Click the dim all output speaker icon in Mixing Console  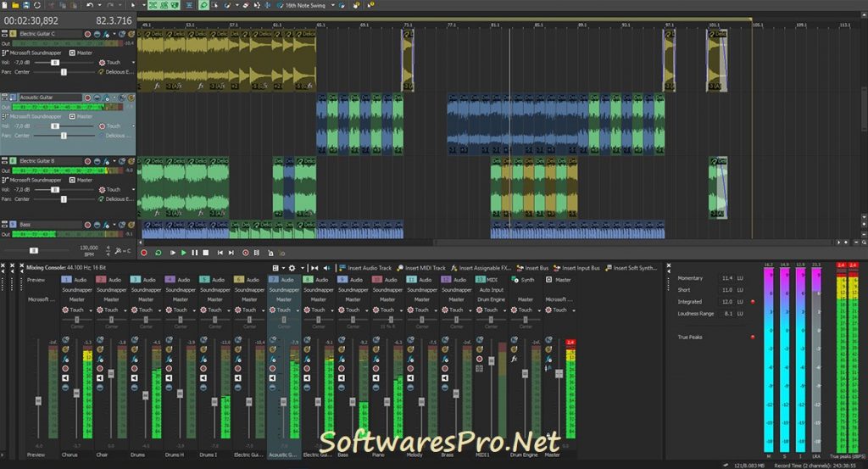tap(326, 268)
